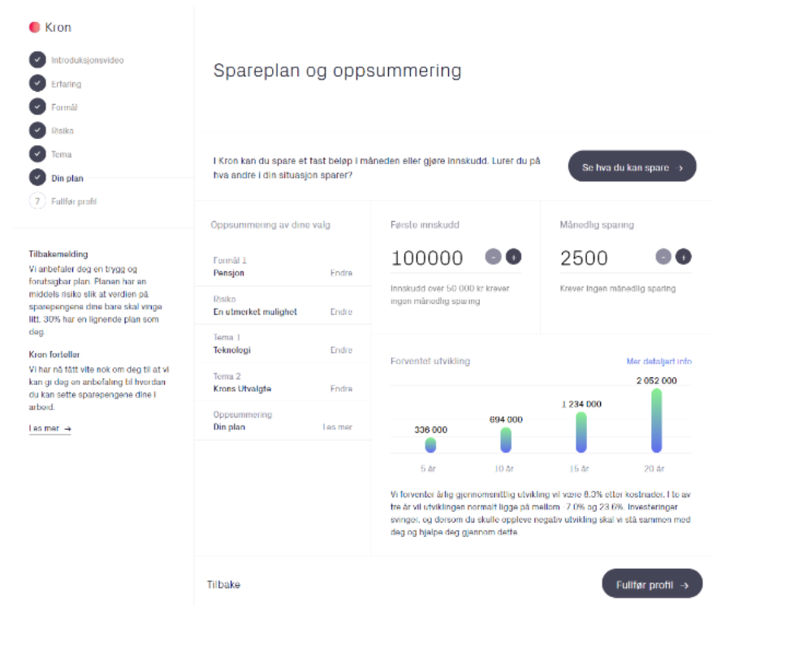This screenshot has height=667, width=812.
Task: Click Endre next to Teknologi
Action: tap(341, 350)
